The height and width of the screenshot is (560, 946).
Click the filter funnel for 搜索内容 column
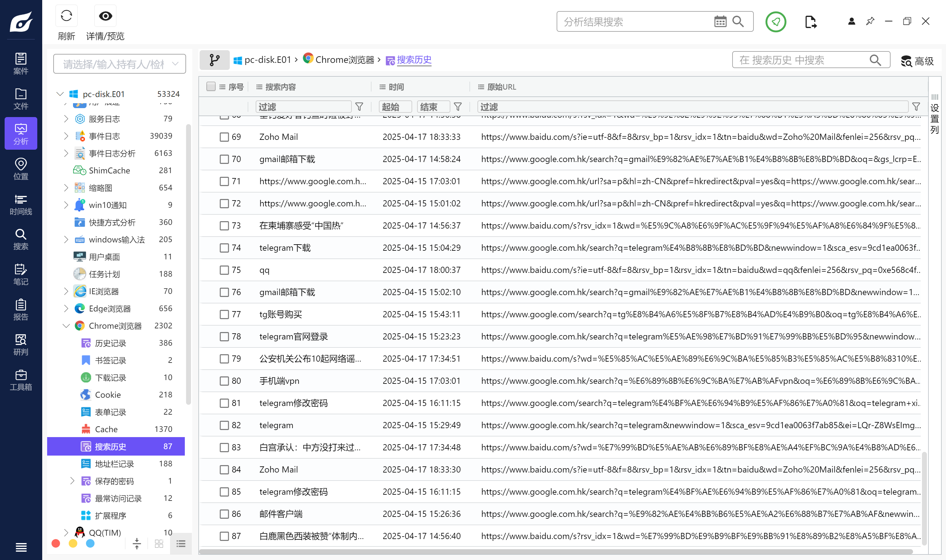(x=359, y=107)
